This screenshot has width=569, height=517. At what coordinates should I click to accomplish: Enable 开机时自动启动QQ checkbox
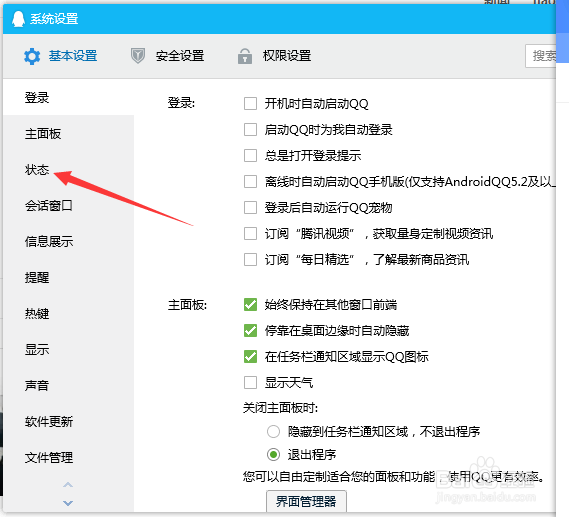click(250, 103)
